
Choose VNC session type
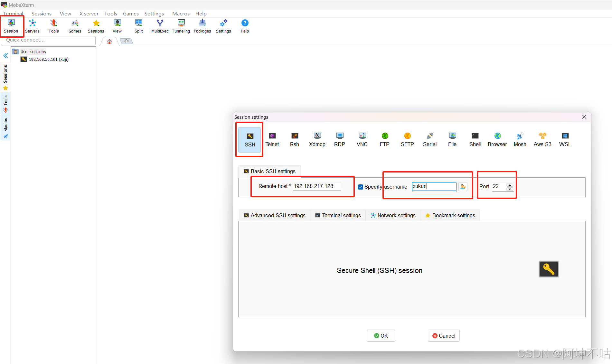[x=362, y=140]
